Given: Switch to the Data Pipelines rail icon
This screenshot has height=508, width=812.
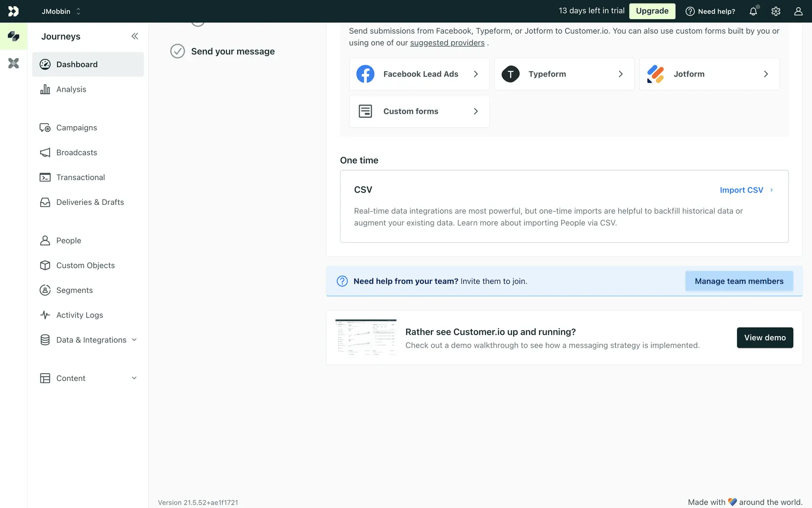Looking at the screenshot, I should (x=14, y=63).
